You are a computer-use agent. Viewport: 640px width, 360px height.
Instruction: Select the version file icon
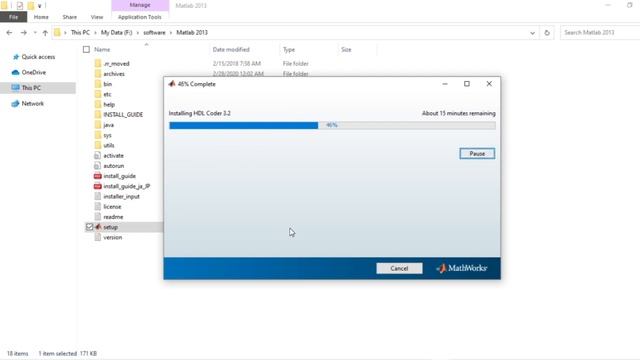[x=98, y=237]
